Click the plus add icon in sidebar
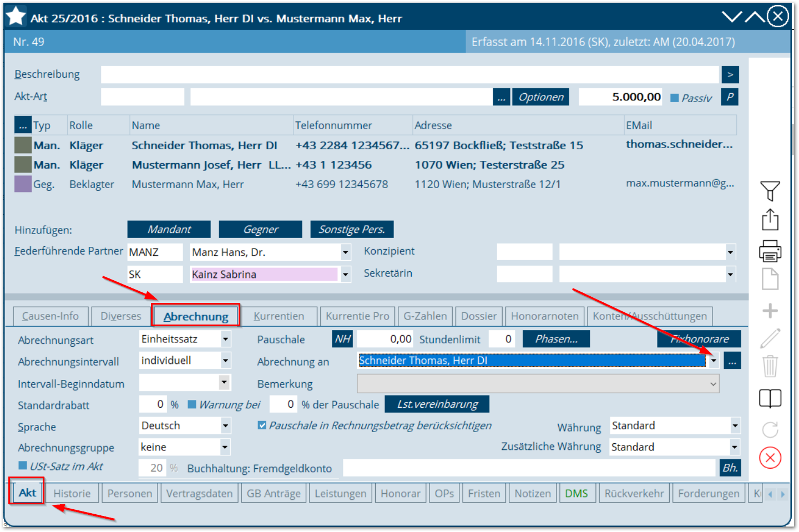The height and width of the screenshot is (532, 799). [770, 311]
